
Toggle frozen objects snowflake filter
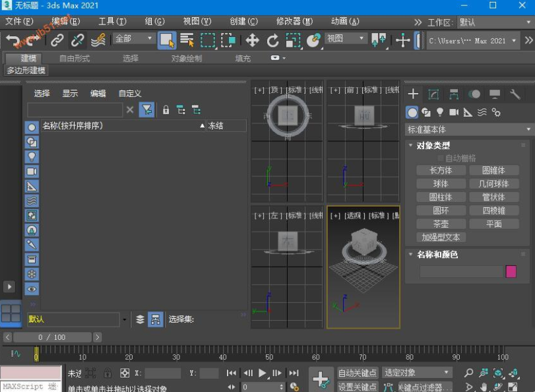[x=32, y=274]
